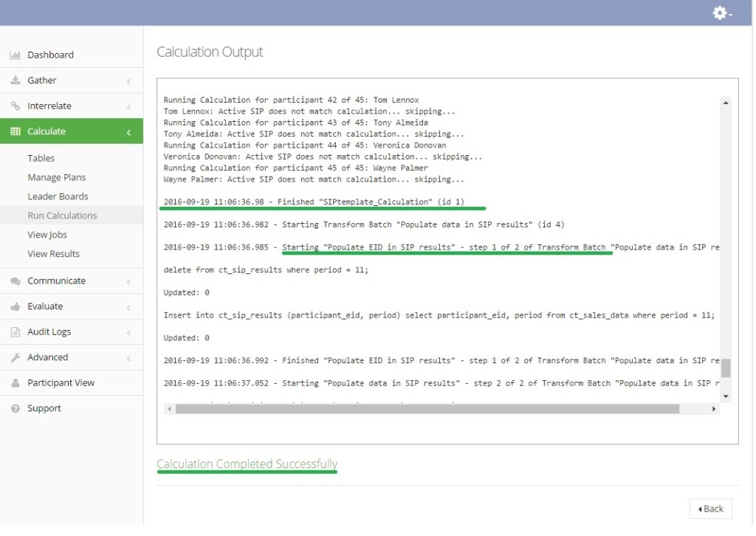Click the horizontal scroll right arrow
Viewport: 756px width, 536px height.
coord(714,409)
